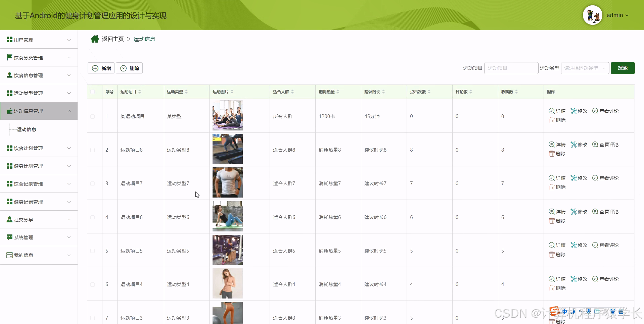This screenshot has width=644, height=324.
Task: Click the person icon beside 社交分享
Action: pos(9,219)
